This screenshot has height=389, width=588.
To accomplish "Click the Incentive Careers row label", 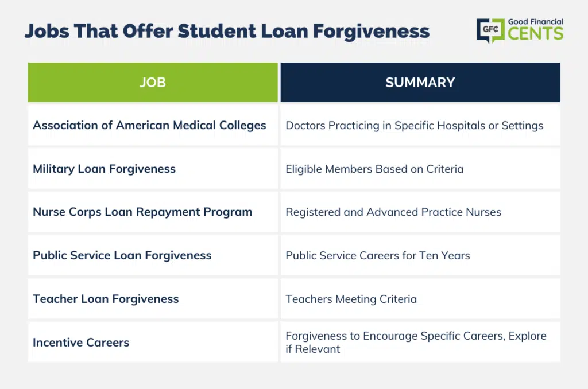I will click(81, 343).
